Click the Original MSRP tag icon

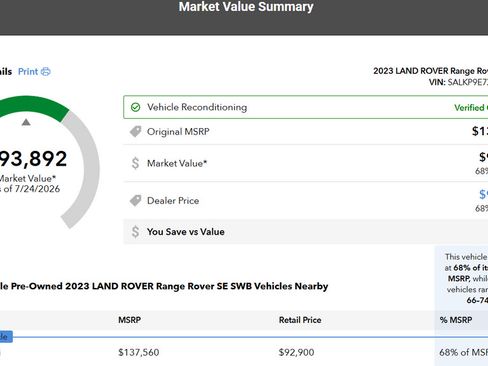(x=135, y=132)
